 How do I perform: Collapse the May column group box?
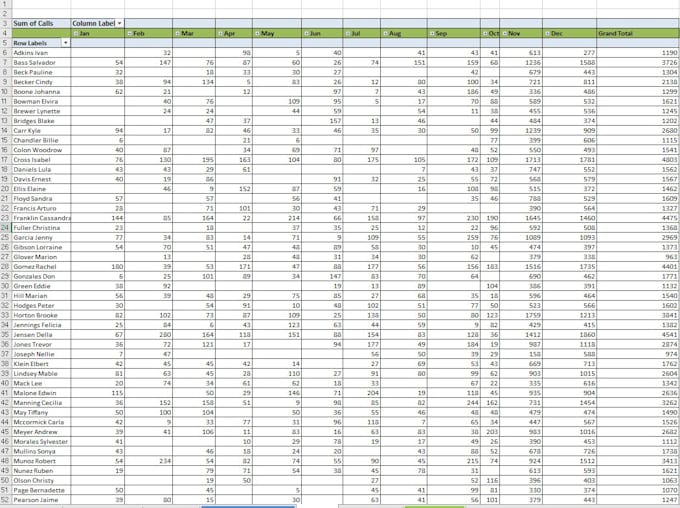pyautogui.click(x=257, y=33)
